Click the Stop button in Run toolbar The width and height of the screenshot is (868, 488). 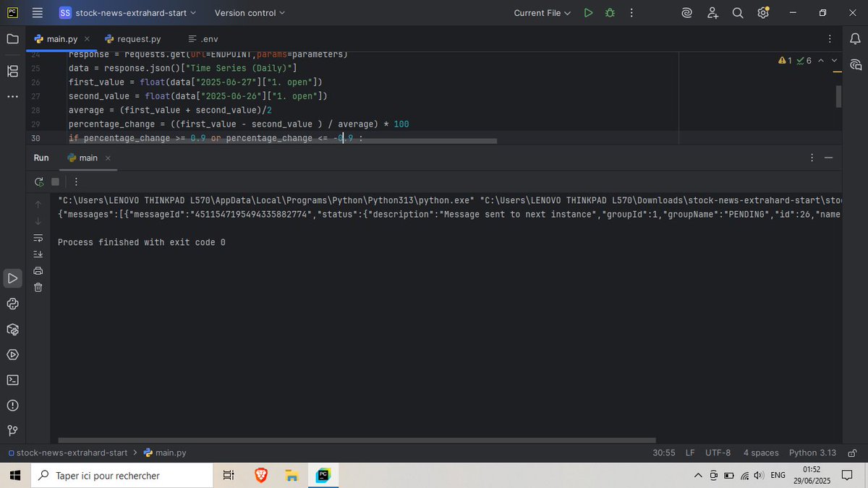56,181
